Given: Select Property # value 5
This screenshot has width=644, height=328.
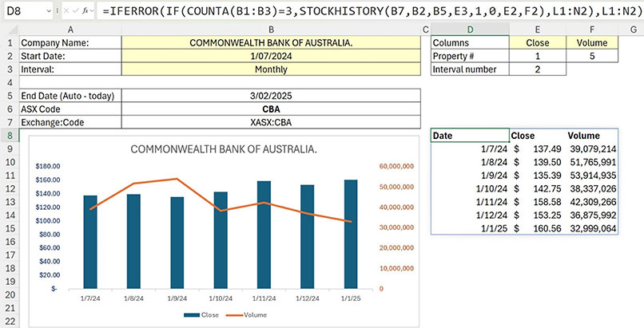Looking at the screenshot, I should 592,56.
